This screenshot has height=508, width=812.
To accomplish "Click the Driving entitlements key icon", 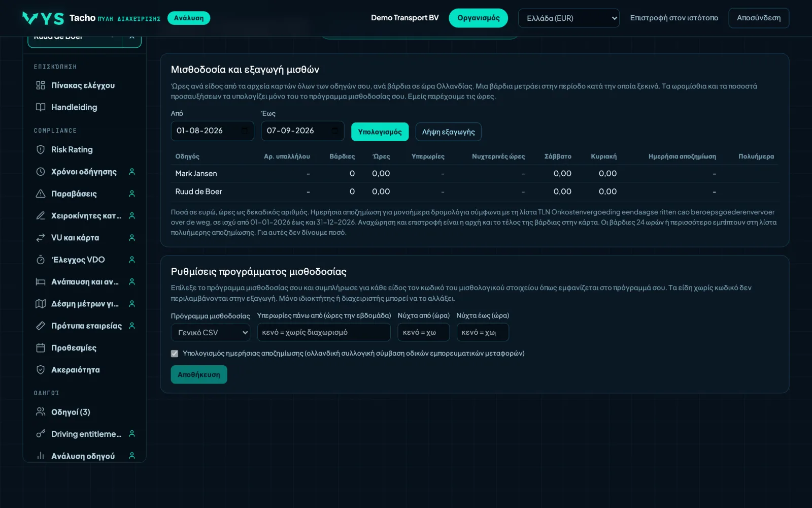I will (41, 434).
